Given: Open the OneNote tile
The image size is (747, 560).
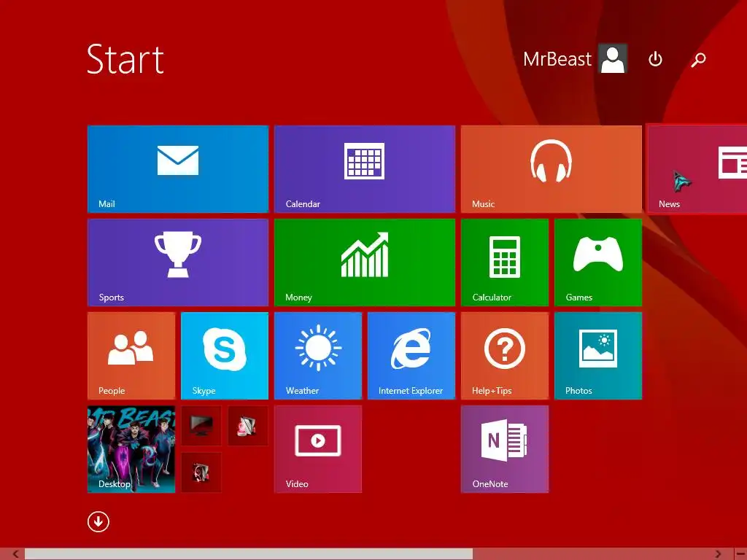Looking at the screenshot, I should [505, 449].
